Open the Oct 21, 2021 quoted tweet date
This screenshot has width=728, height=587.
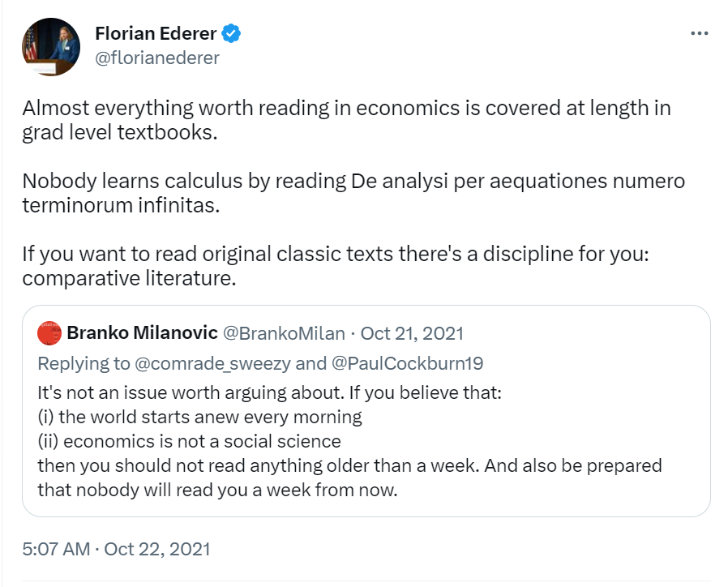(x=412, y=333)
